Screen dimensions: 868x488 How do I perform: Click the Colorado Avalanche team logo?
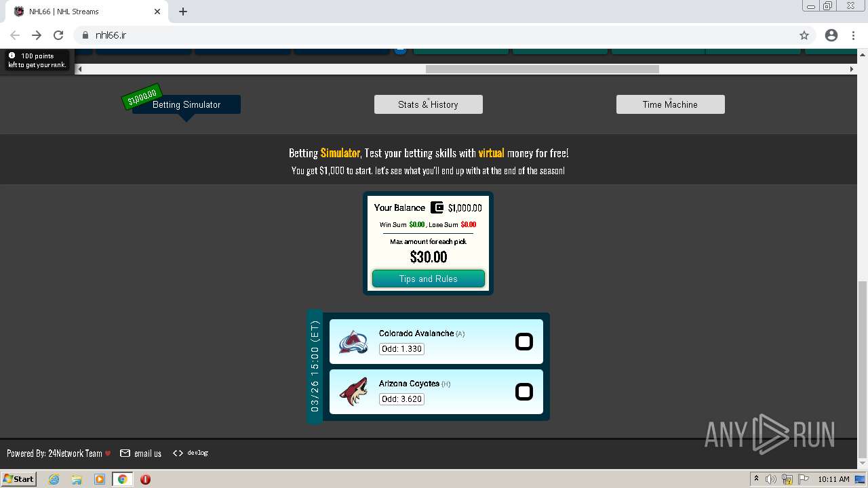click(x=353, y=342)
